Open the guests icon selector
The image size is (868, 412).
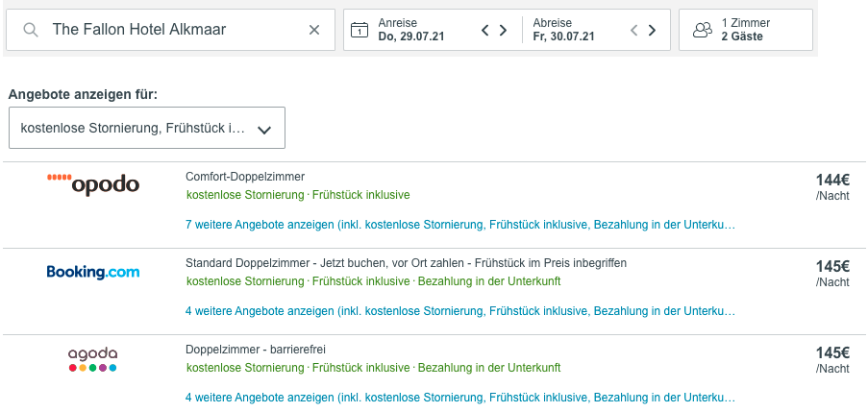click(x=703, y=30)
